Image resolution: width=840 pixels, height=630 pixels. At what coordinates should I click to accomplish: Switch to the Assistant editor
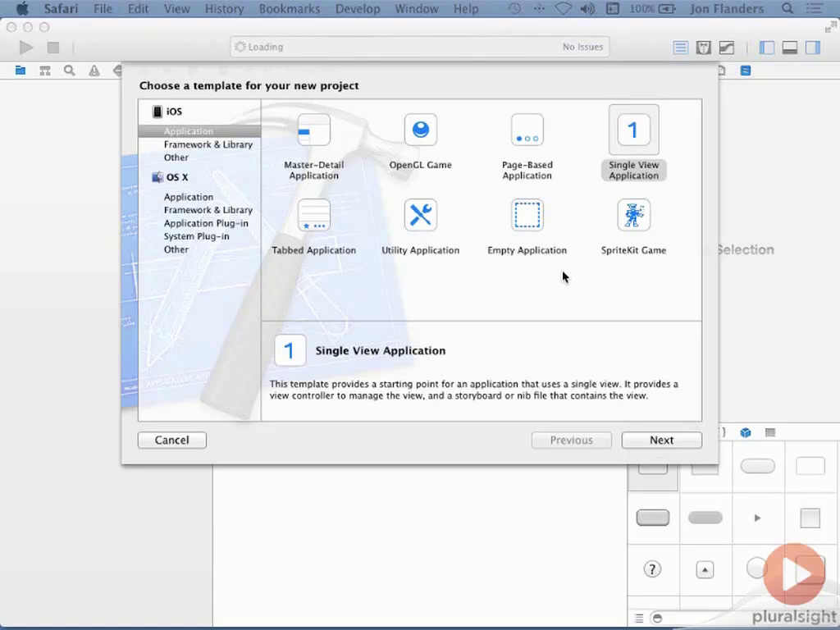click(x=703, y=47)
